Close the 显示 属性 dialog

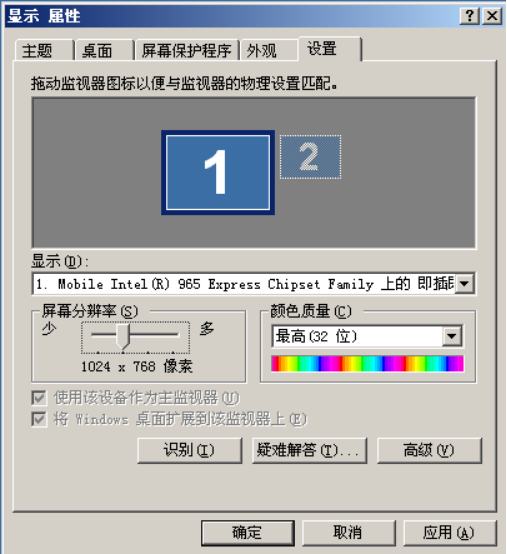(492, 16)
